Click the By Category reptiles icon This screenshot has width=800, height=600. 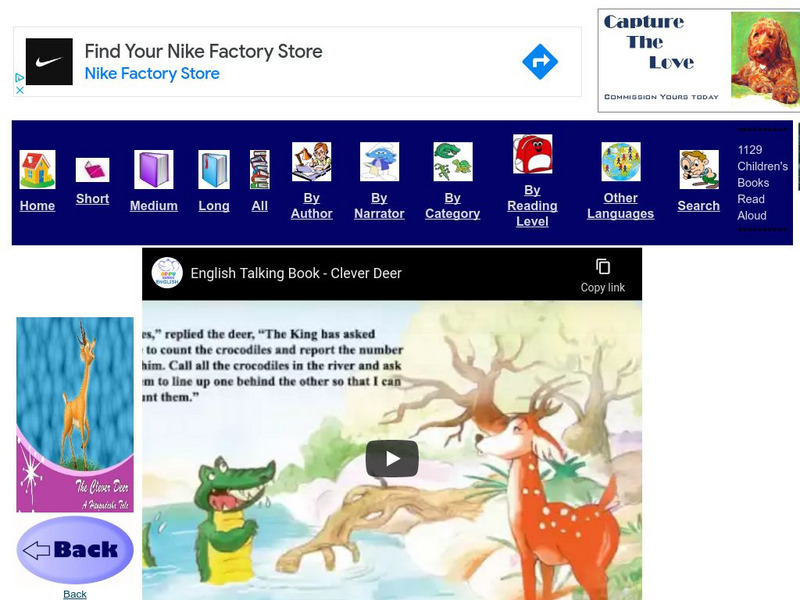[x=453, y=162]
